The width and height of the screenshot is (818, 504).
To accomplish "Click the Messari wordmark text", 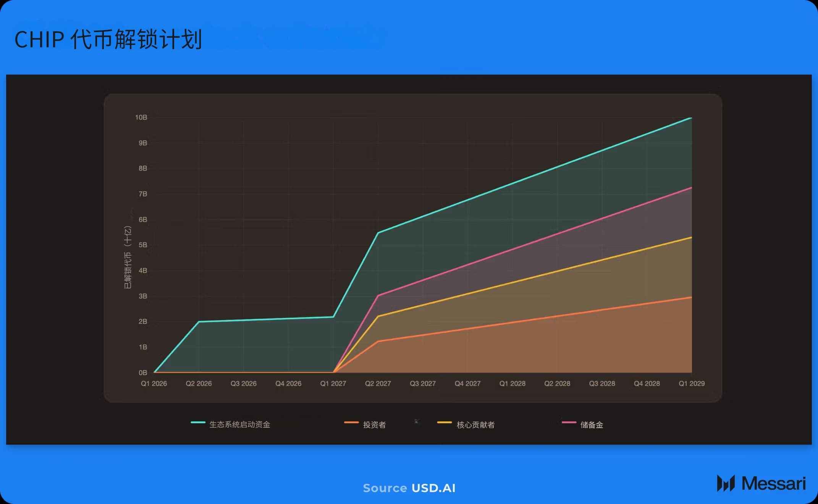I will 773,483.
